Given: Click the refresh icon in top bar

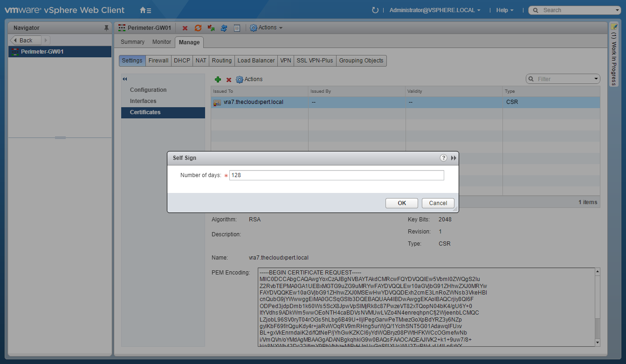Looking at the screenshot, I should 375,10.
